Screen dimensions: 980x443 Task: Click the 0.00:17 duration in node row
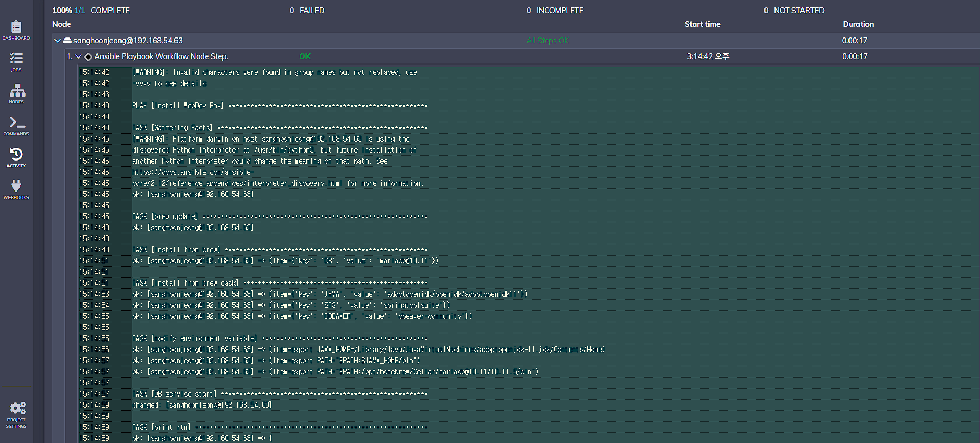(x=855, y=41)
